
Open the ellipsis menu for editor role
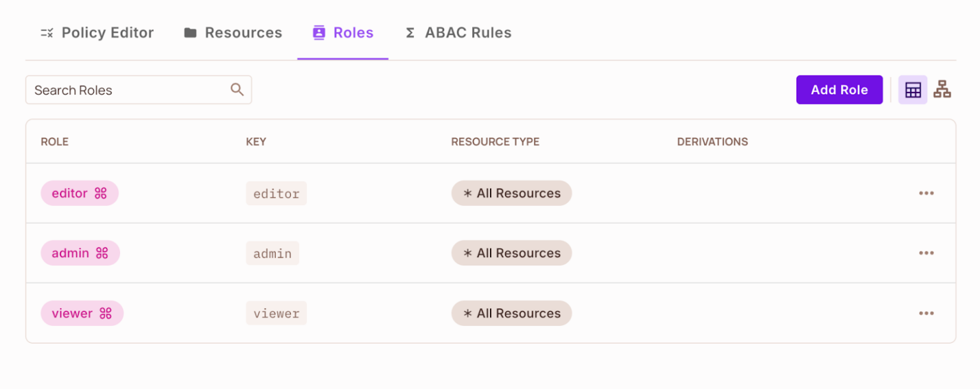click(926, 193)
